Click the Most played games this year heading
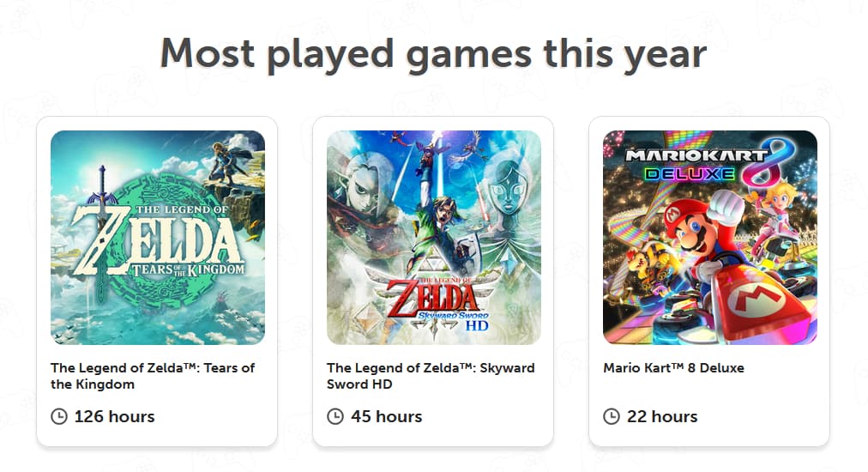This screenshot has width=868, height=472. (433, 53)
